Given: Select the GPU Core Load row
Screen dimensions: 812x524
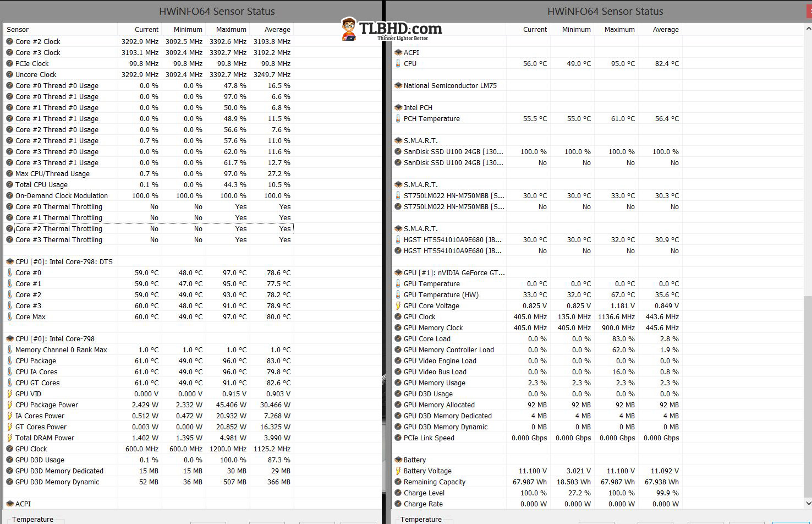Looking at the screenshot, I should pos(537,339).
